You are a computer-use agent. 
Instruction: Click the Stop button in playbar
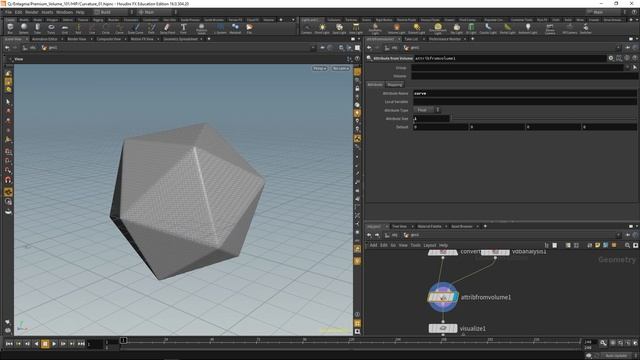pos(45,344)
